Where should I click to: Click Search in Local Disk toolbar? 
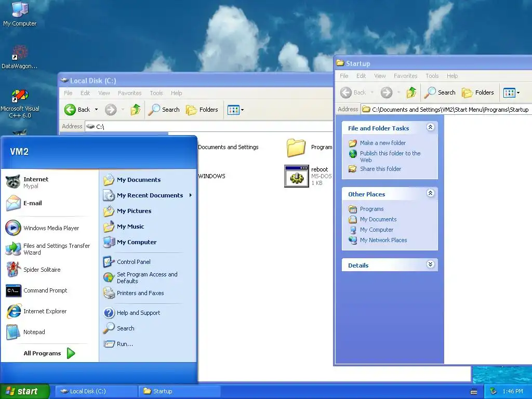tap(164, 110)
